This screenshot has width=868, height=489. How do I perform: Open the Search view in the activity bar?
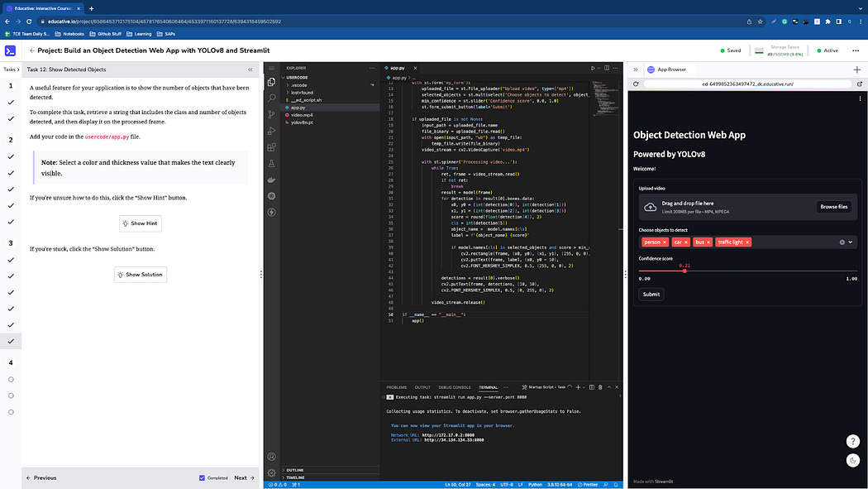[x=271, y=98]
